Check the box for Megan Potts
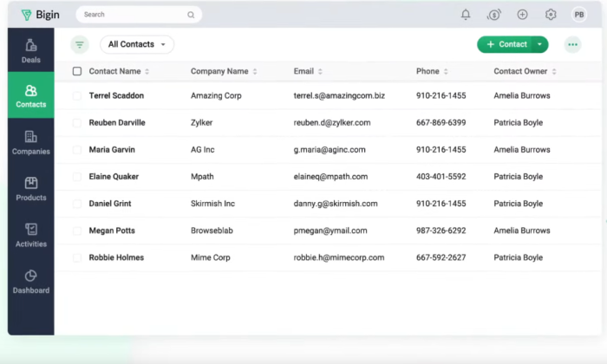 click(x=77, y=231)
